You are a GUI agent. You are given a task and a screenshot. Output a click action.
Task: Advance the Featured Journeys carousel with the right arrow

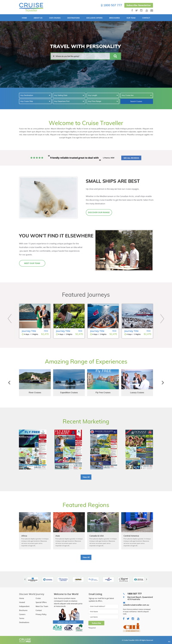coord(162,318)
